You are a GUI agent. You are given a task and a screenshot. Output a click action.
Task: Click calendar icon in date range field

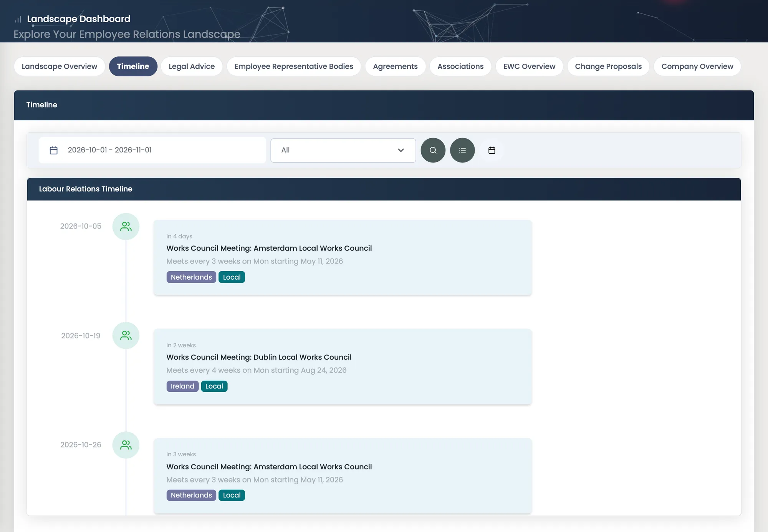click(54, 150)
